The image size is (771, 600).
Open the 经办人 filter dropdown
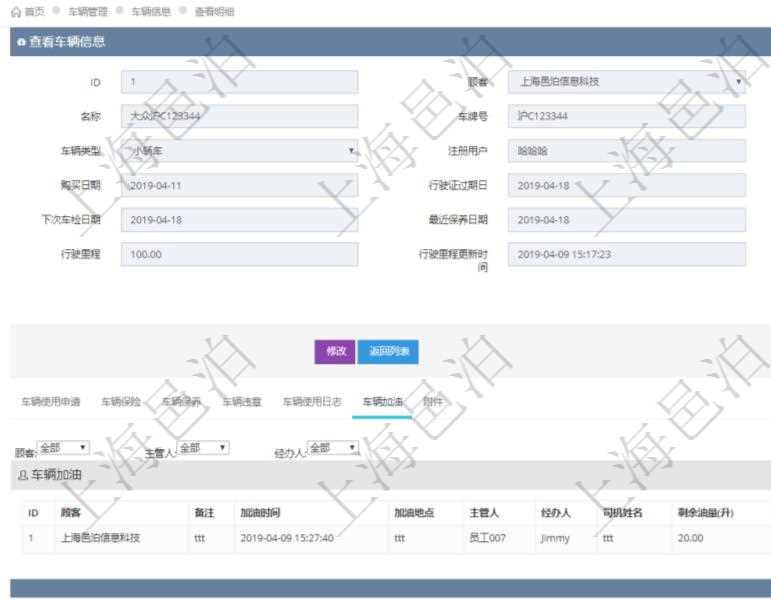333,447
